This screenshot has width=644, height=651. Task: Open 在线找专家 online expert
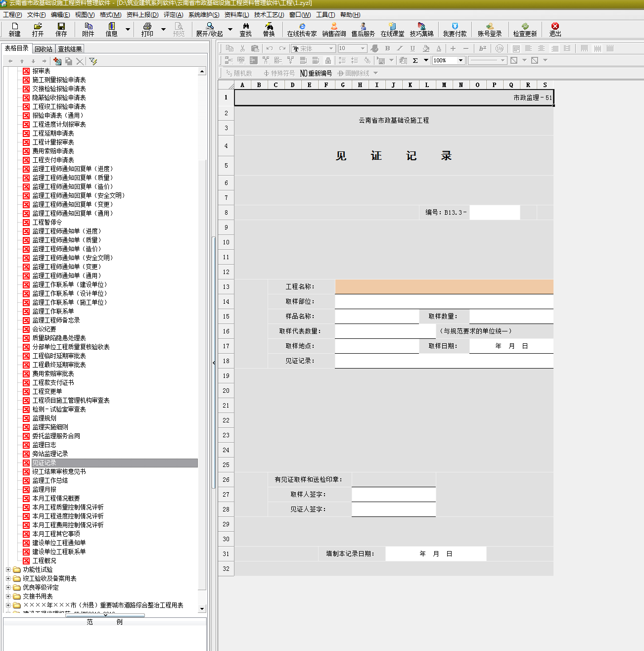point(302,29)
